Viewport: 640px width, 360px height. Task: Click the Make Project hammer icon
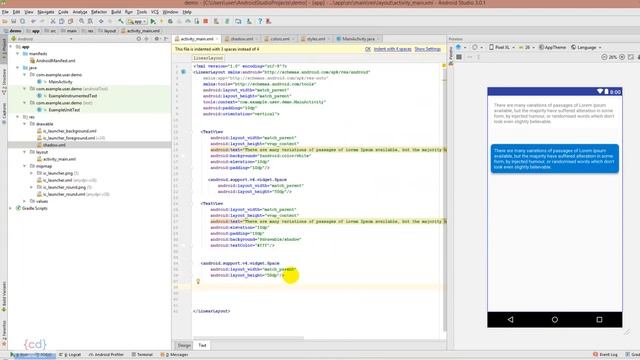pyautogui.click(x=121, y=21)
